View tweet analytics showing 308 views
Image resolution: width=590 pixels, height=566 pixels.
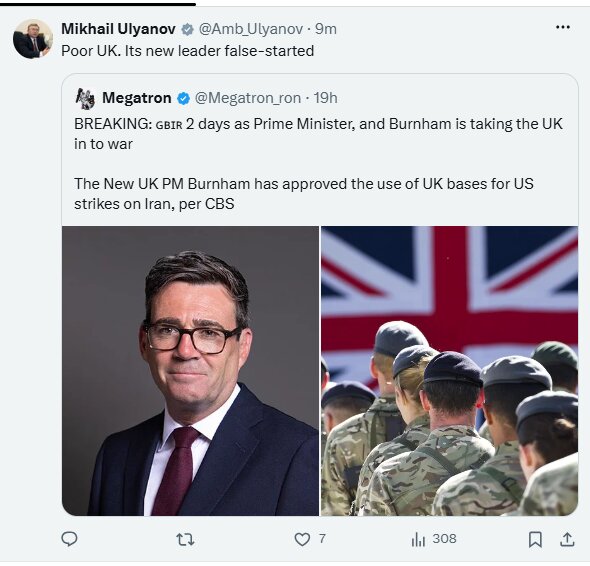coord(433,539)
